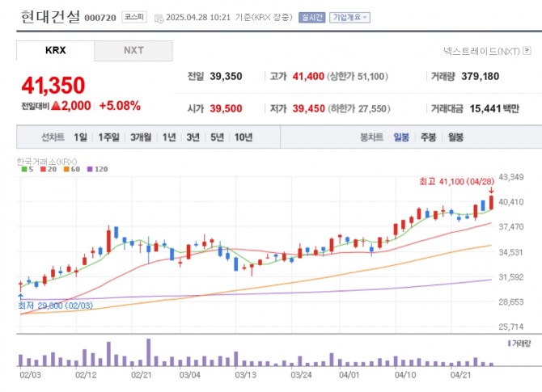
Task: Click the 한국거래소(KRX) chart caption
Action: click(x=47, y=162)
